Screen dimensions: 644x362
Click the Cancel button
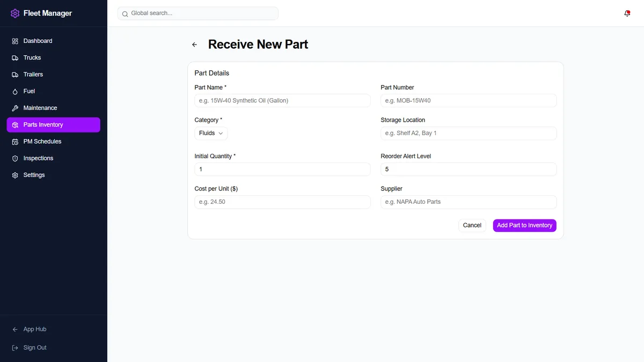pyautogui.click(x=472, y=225)
